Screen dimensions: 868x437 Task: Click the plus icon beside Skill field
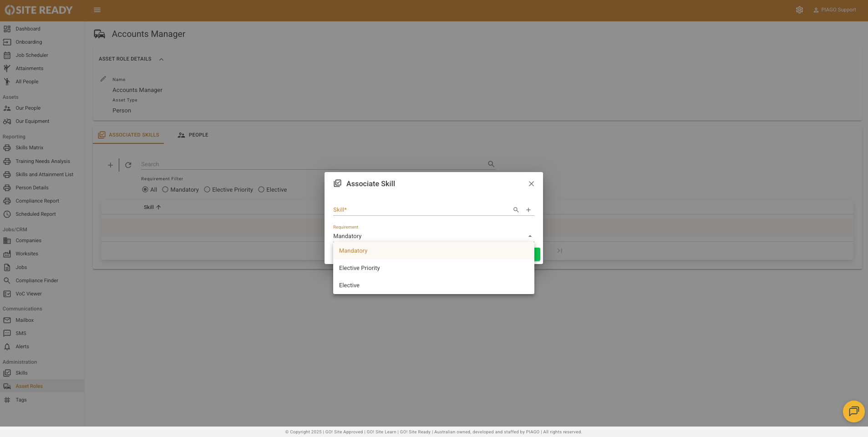[528, 210]
